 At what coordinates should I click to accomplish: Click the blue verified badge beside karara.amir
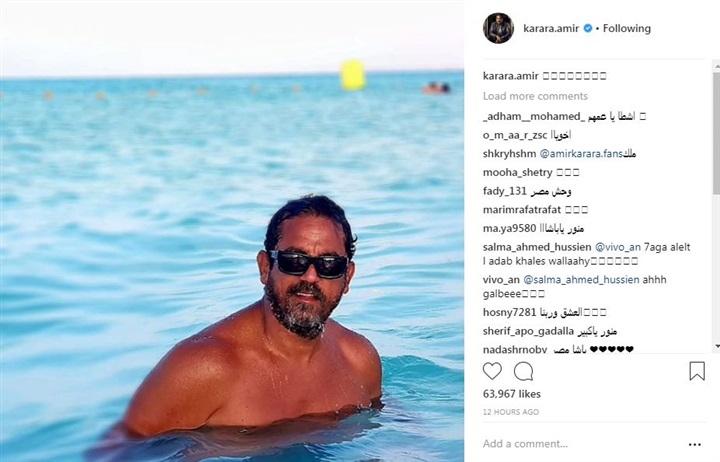pos(587,28)
